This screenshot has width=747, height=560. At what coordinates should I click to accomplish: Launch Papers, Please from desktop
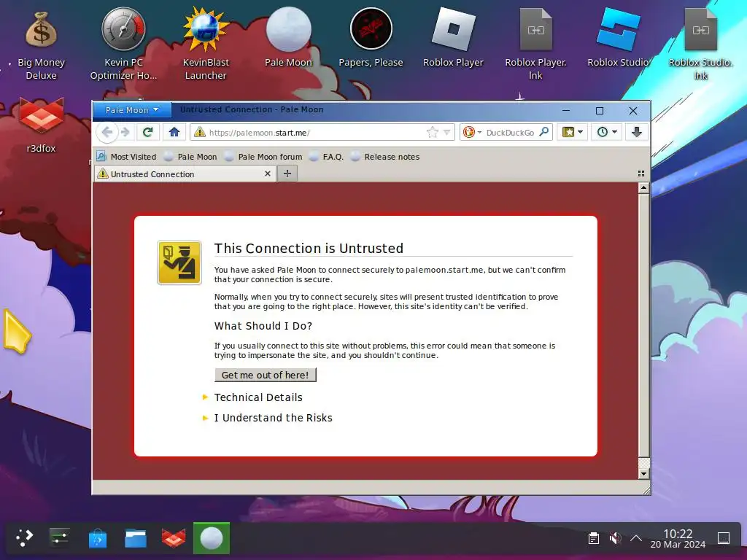[371, 38]
